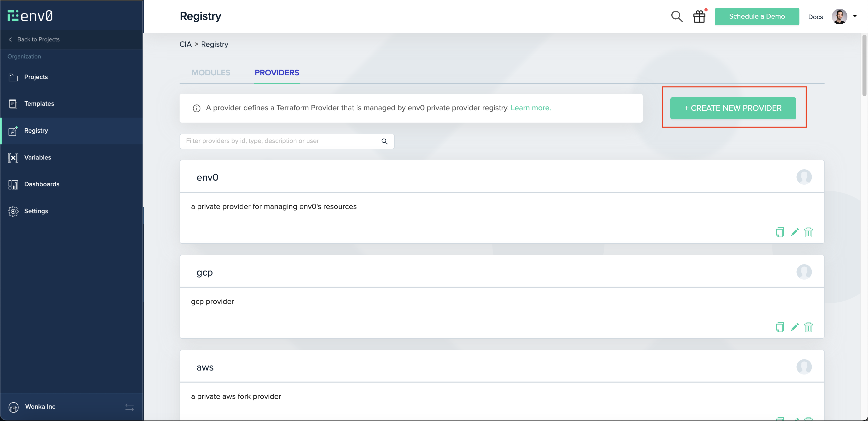
Task: Click the edit pencil on gcp provider
Action: [795, 327]
